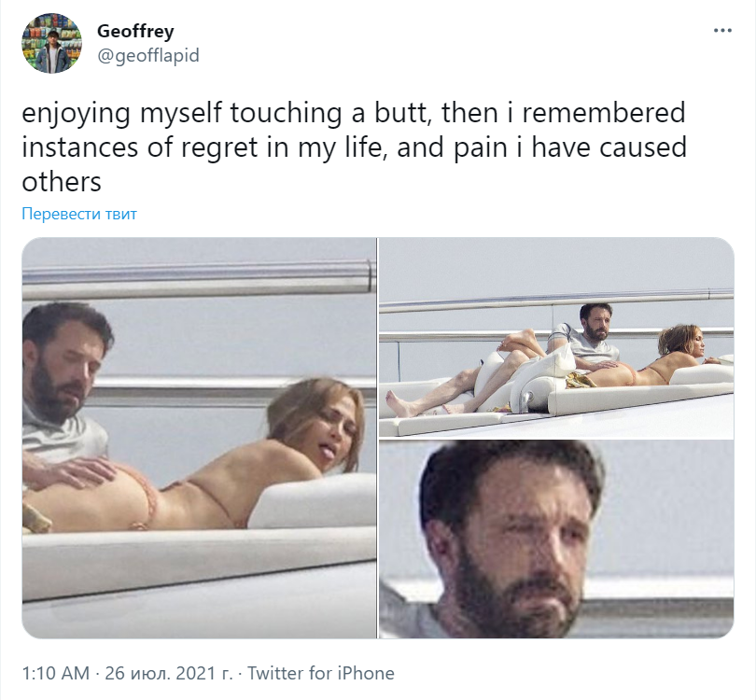Click the 1:10 AM timestamp
Image resolution: width=756 pixels, height=700 pixels.
pos(56,673)
